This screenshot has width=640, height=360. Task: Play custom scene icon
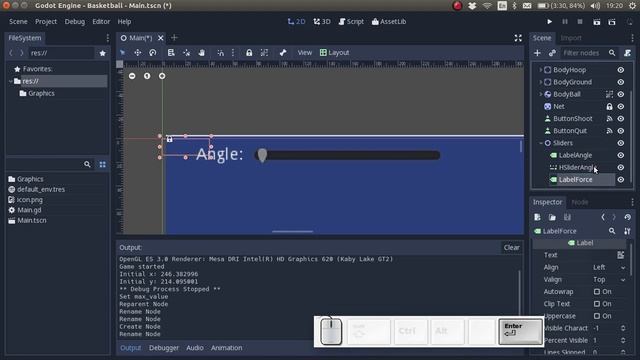[611, 22]
